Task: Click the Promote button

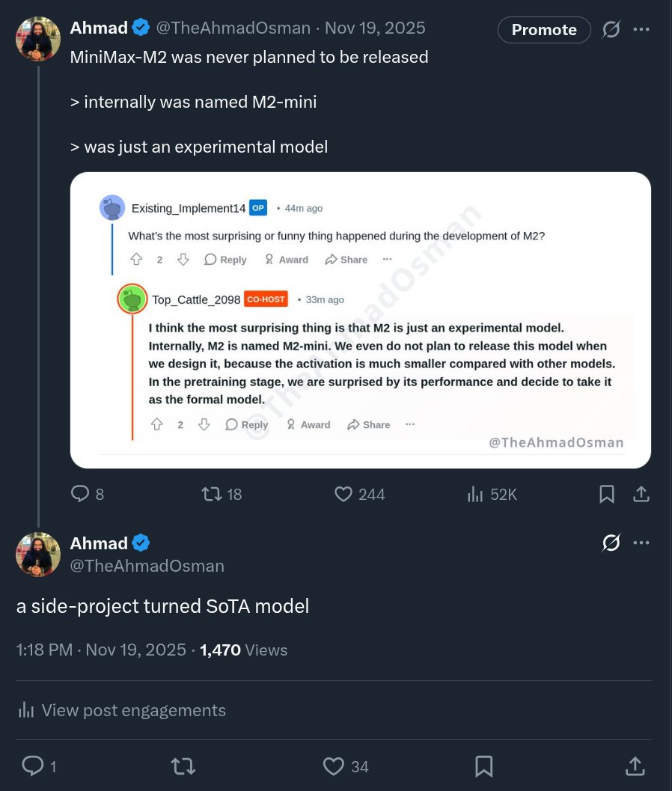Action: (544, 30)
